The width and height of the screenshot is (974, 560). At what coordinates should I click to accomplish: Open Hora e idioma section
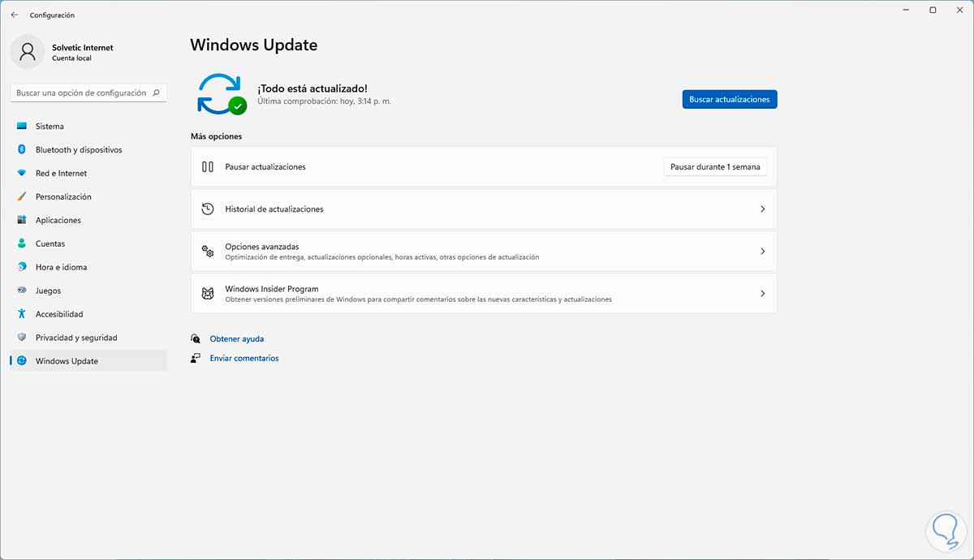pos(88,267)
